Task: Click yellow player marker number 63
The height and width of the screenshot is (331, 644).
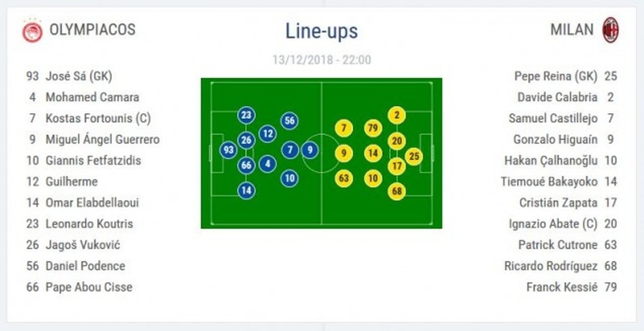Action: (343, 178)
